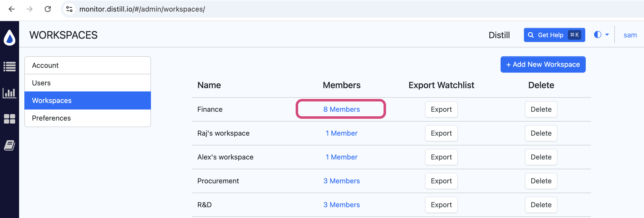Open R&D 3 Members link
Viewport: 644px width, 218px height.
[342, 205]
